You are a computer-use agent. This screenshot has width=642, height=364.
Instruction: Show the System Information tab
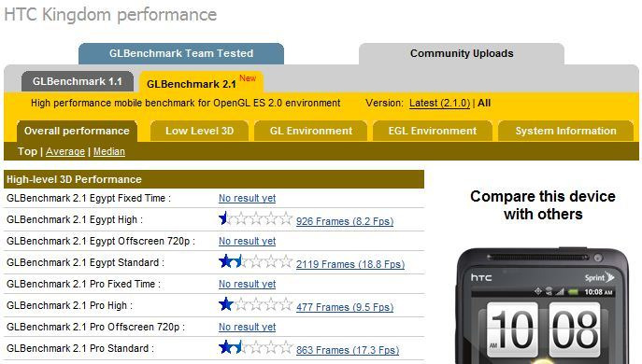[565, 131]
